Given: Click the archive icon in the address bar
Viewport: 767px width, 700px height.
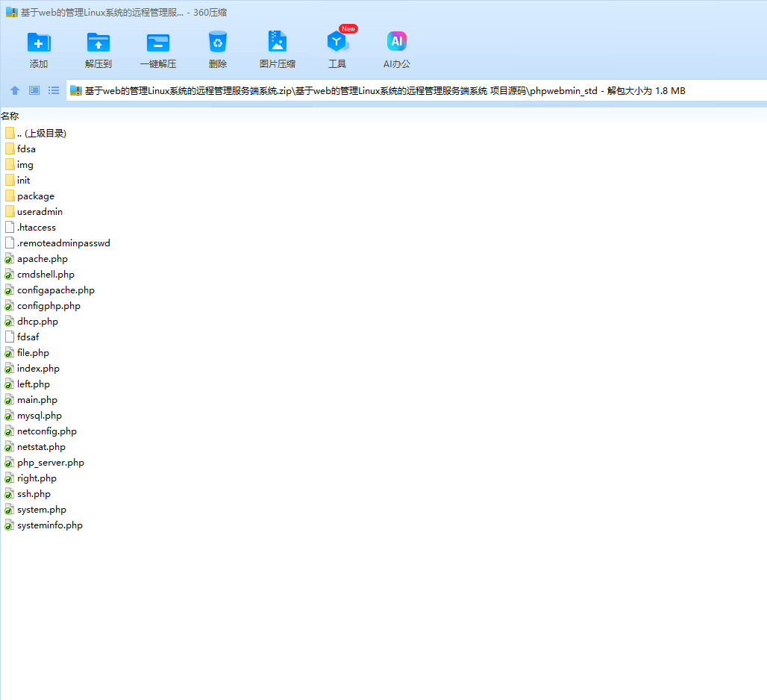Looking at the screenshot, I should tap(76, 90).
